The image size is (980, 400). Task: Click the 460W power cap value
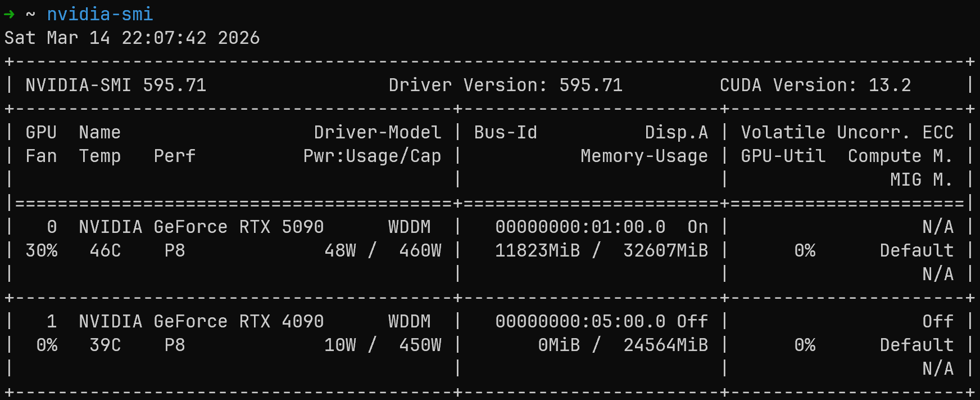pyautogui.click(x=420, y=250)
